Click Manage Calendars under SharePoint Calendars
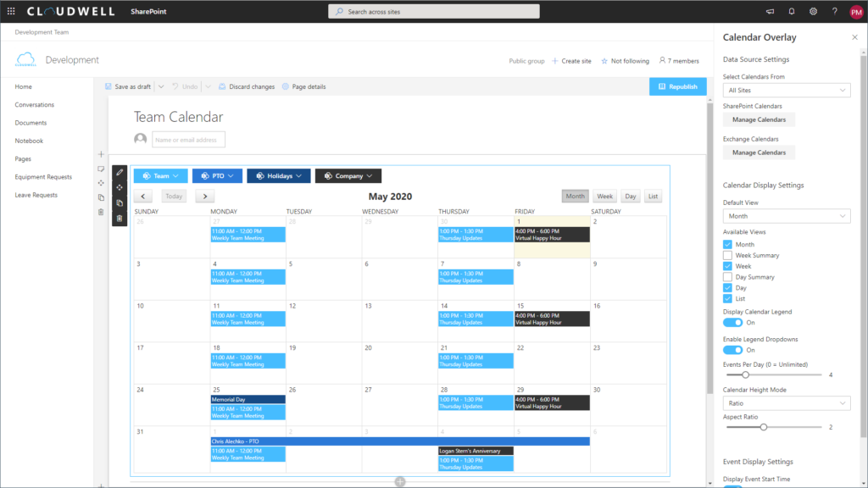The height and width of the screenshot is (488, 868). 759,119
